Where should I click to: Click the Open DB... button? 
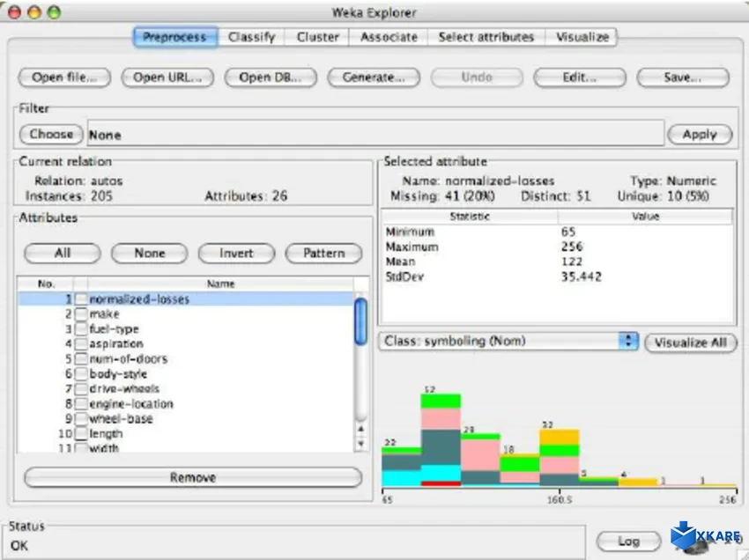(x=271, y=77)
